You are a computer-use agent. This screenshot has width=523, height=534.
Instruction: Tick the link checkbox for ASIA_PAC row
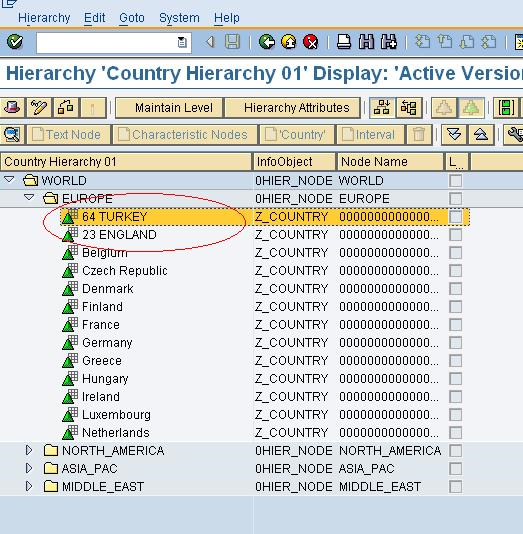tap(456, 469)
